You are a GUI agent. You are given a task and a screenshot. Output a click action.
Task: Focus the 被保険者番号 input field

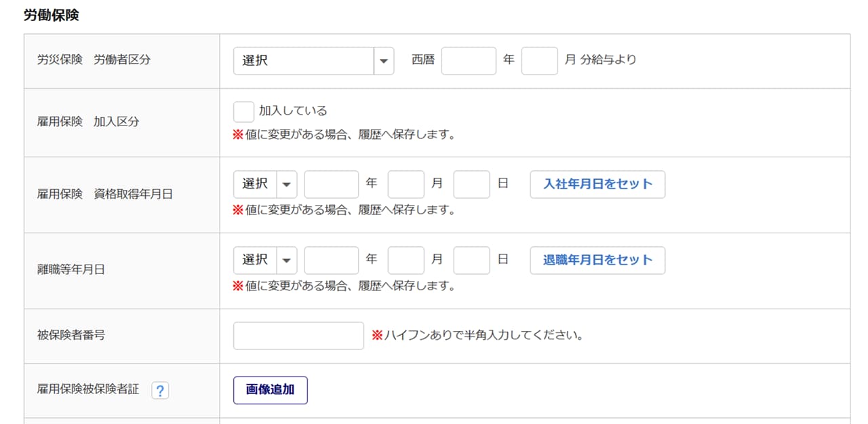(x=298, y=336)
